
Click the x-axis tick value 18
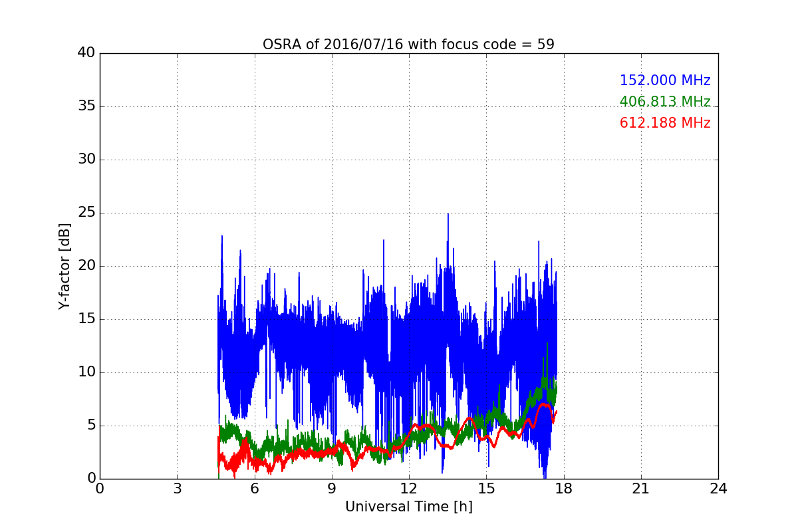click(x=563, y=489)
